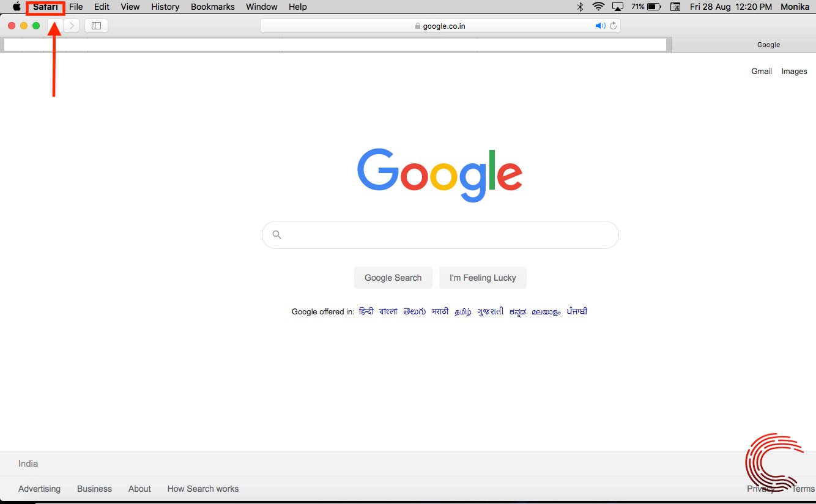Screen dimensions: 816x504
Task: Open the Business footer link
Action: [x=94, y=489]
